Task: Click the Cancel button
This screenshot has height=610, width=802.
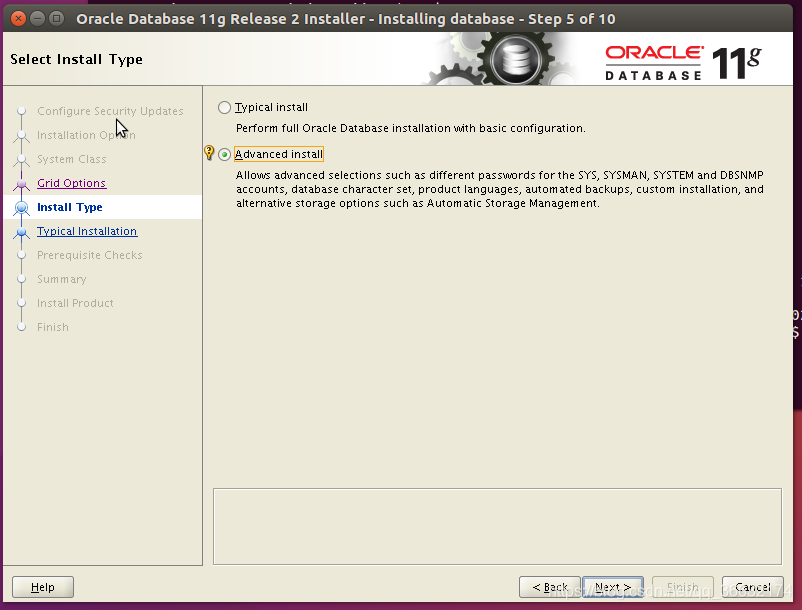Action: (752, 587)
